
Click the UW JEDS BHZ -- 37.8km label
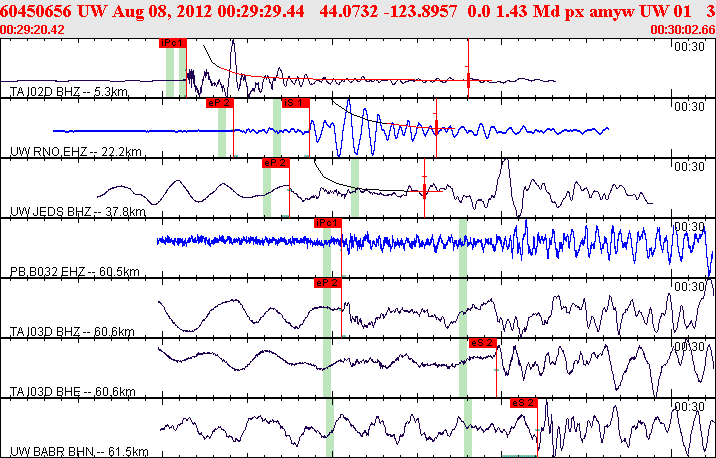78,212
